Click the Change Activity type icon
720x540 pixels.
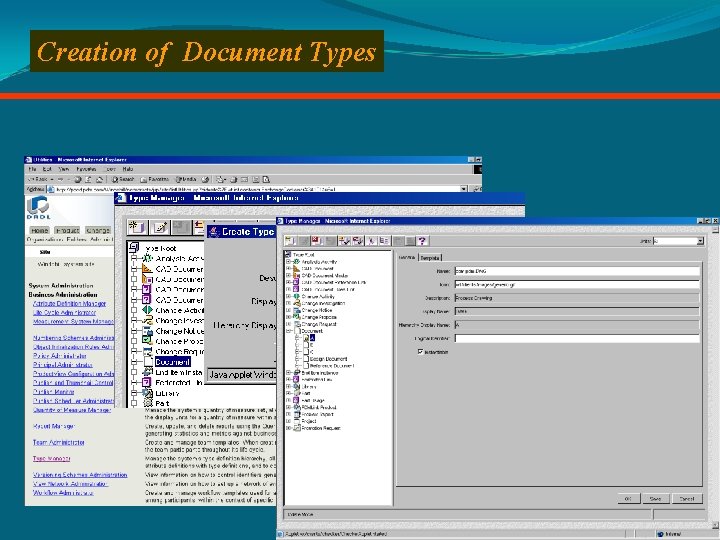294,297
